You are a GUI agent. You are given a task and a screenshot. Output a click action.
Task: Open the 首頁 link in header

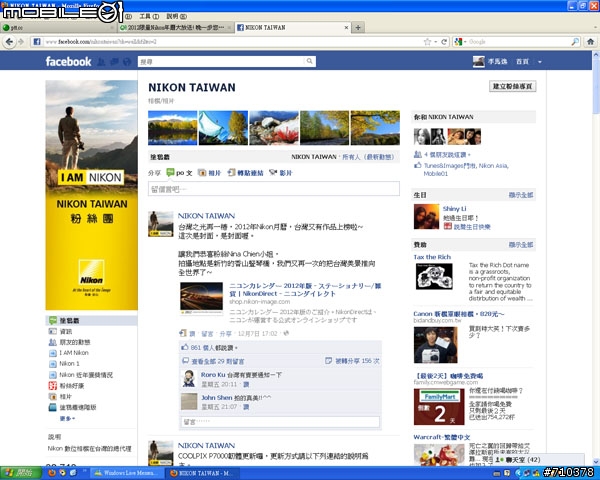pyautogui.click(x=522, y=62)
